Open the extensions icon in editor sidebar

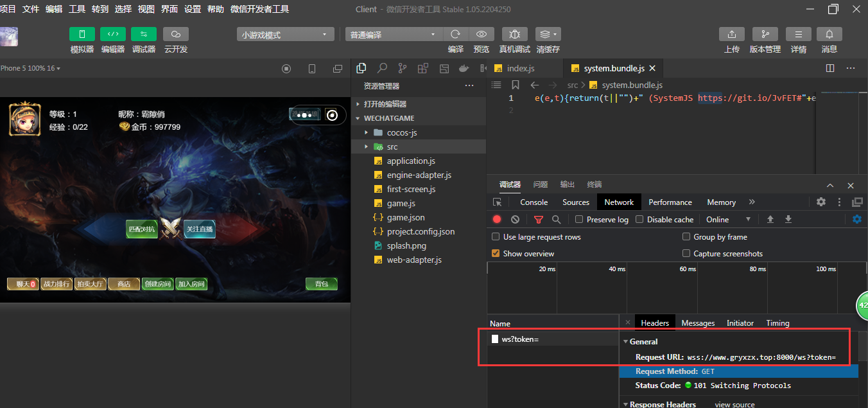tap(422, 68)
